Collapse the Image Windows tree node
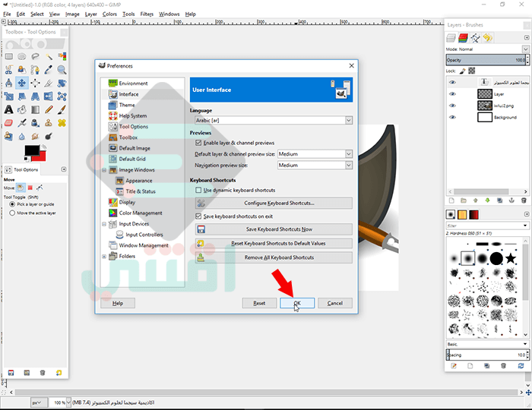The image size is (532, 410). (104, 170)
